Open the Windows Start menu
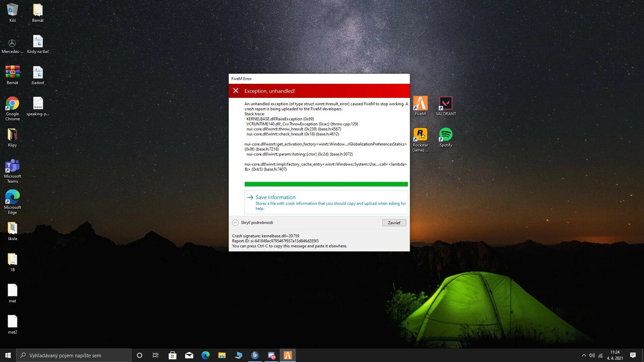The height and width of the screenshot is (362, 644). click(x=8, y=355)
